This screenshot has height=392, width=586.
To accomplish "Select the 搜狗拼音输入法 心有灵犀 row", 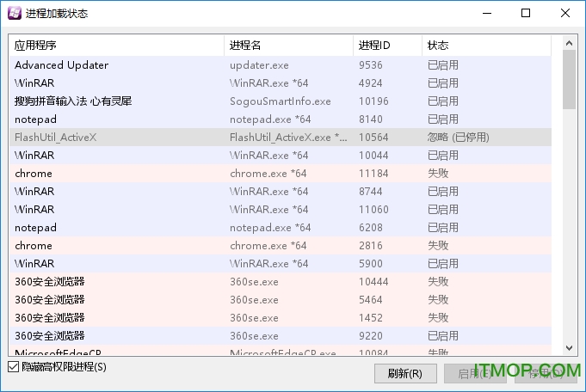I will tap(281, 101).
